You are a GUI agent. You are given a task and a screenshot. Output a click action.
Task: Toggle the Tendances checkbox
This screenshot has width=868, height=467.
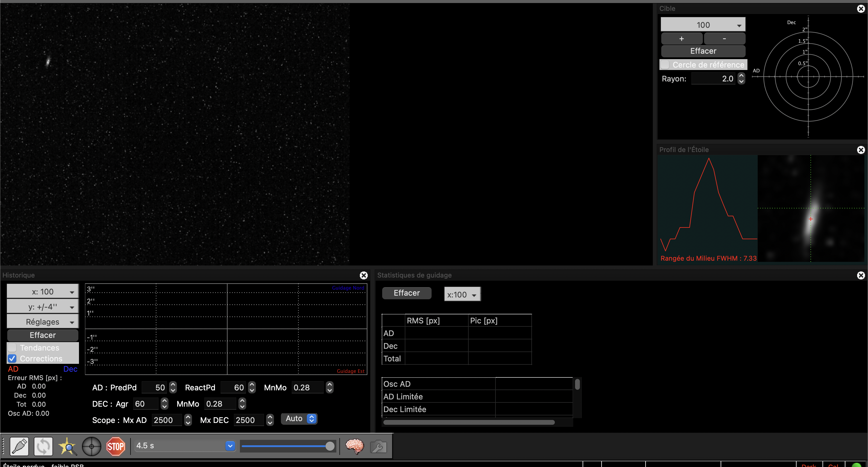coord(12,347)
